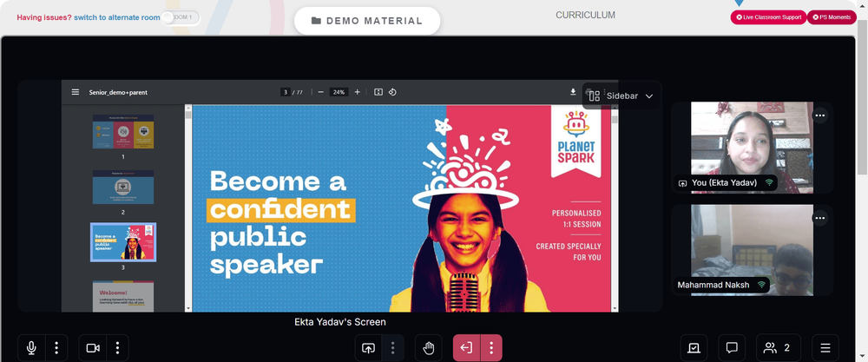Screen dimensions: 868x362
Task: Open the CURRICULUM tab
Action: point(585,15)
